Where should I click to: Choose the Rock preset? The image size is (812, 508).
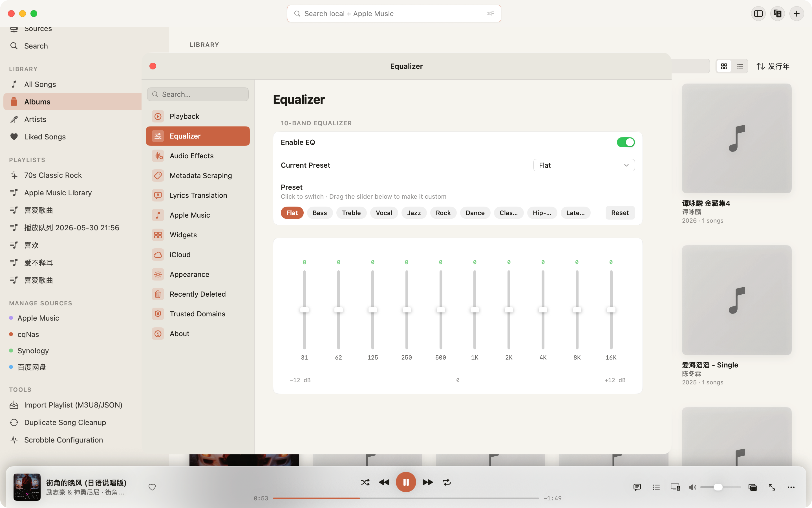(443, 213)
